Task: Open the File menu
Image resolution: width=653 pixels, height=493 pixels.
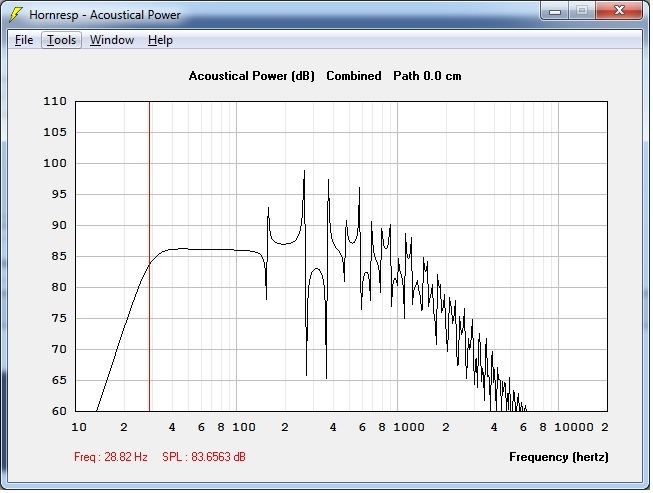Action: [x=24, y=40]
